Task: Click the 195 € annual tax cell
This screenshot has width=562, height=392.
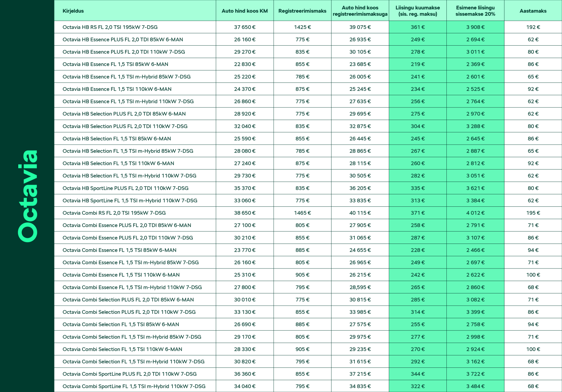Action: click(533, 213)
